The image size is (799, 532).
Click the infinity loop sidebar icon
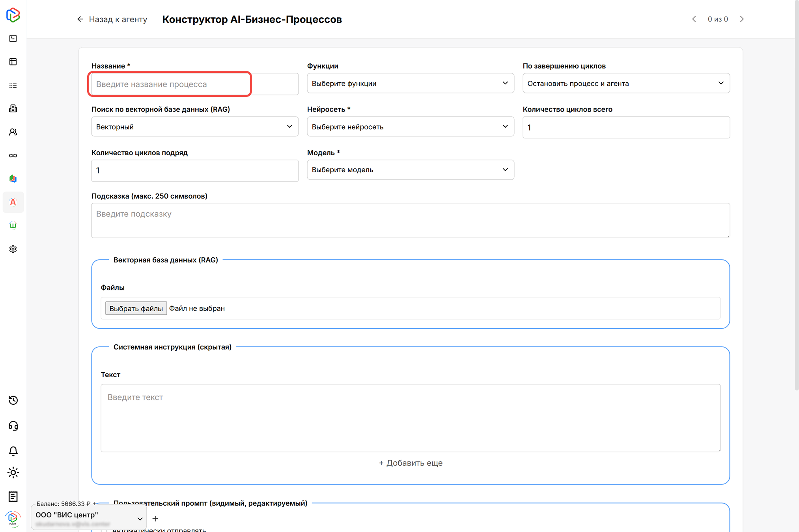tap(13, 156)
